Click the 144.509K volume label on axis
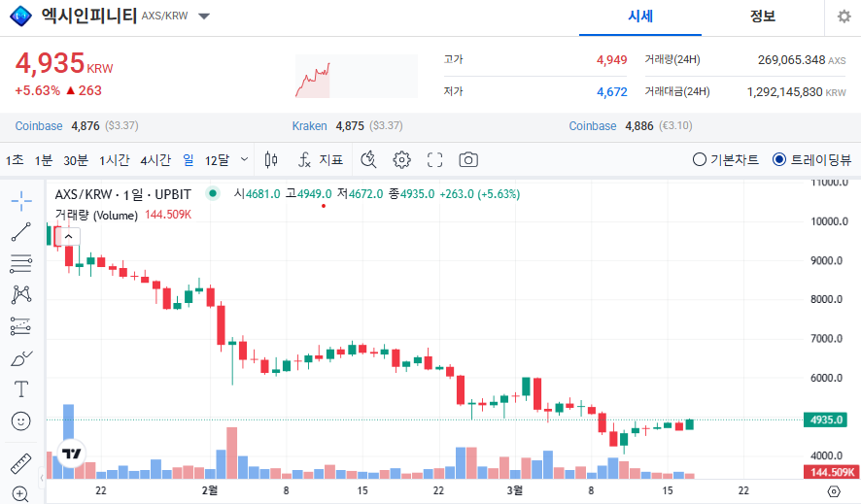 pyautogui.click(x=832, y=472)
